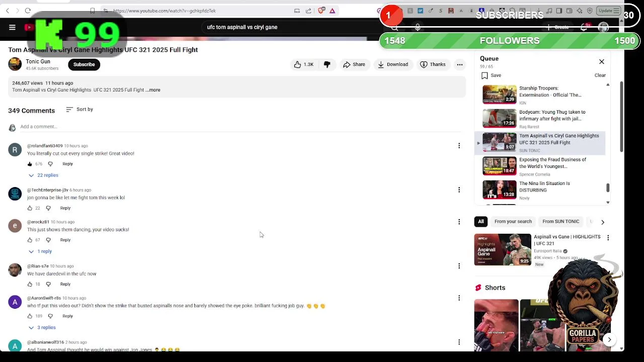
Task: Open options menu for @Rian-s7e comment
Action: tap(459, 266)
